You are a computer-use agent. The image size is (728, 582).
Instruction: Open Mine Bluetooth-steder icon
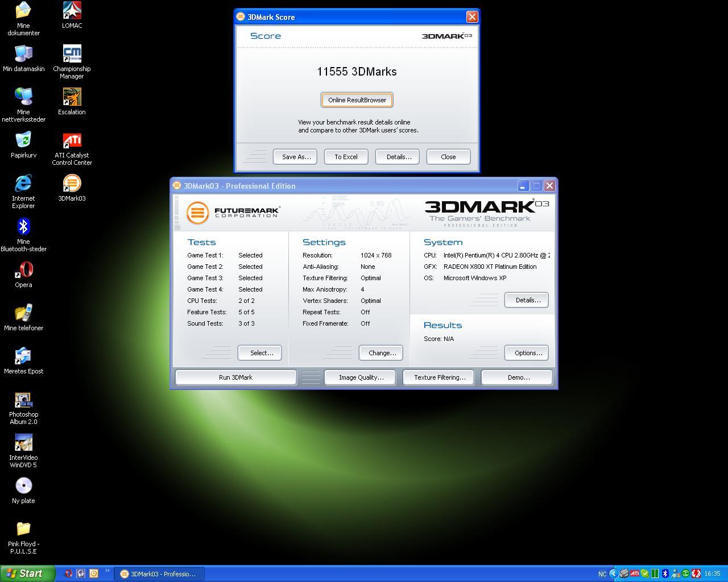point(23,235)
